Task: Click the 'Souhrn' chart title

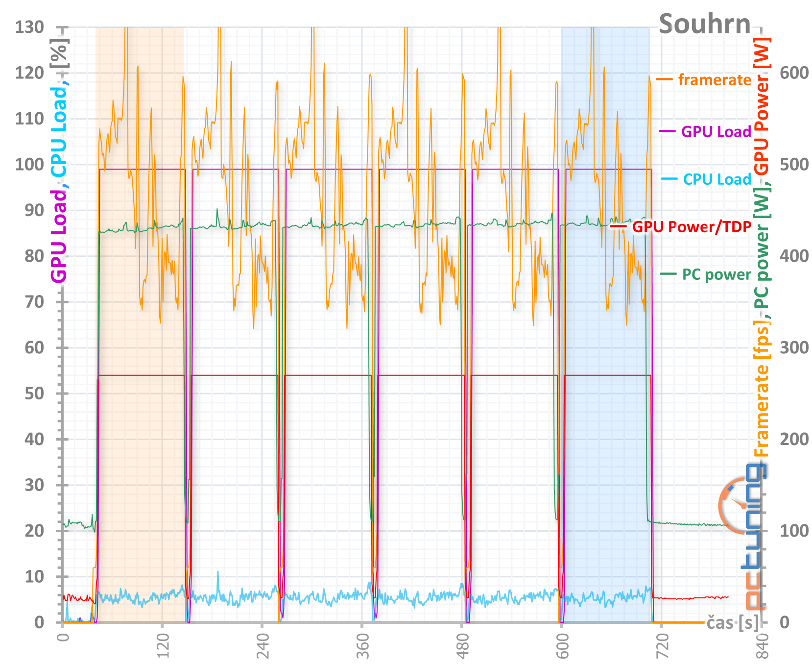Action: point(704,24)
